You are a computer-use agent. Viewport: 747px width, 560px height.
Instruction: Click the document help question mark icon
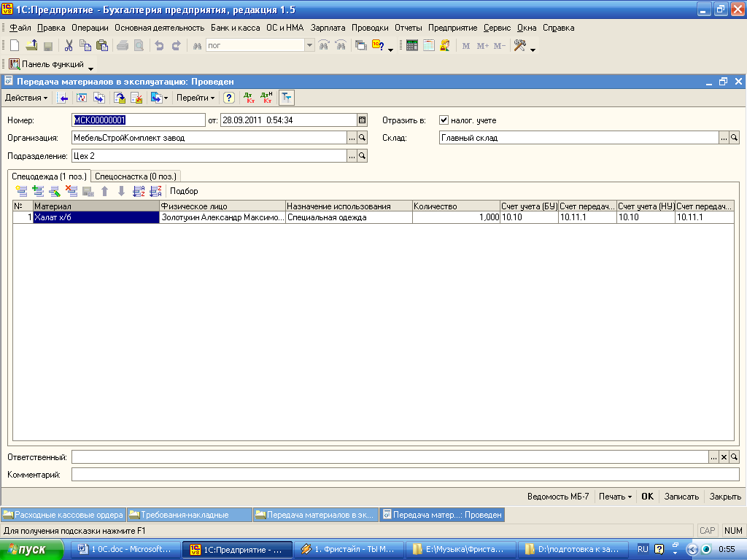(228, 98)
